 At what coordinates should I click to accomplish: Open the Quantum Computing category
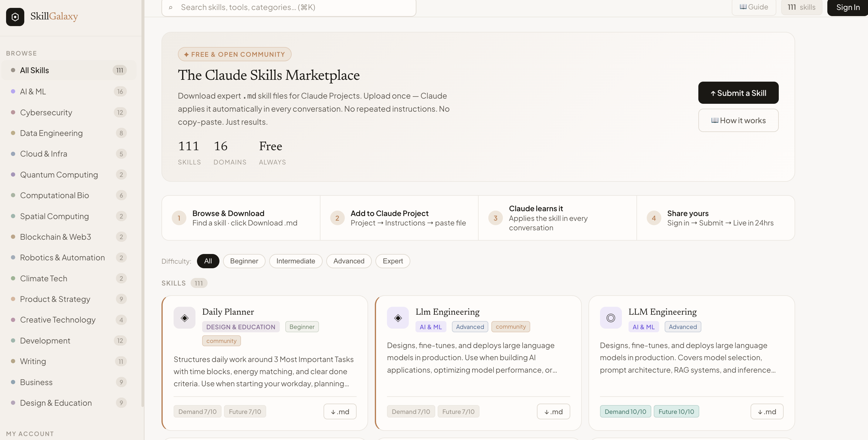coord(59,174)
